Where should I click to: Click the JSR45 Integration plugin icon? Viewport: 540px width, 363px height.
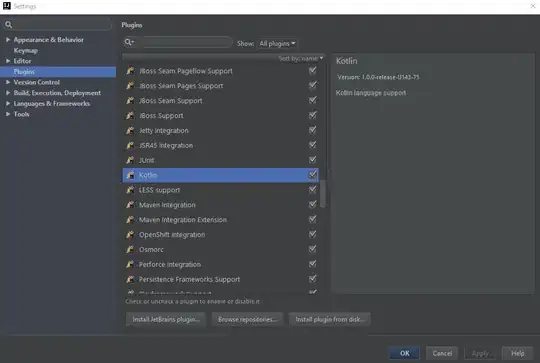coord(130,145)
